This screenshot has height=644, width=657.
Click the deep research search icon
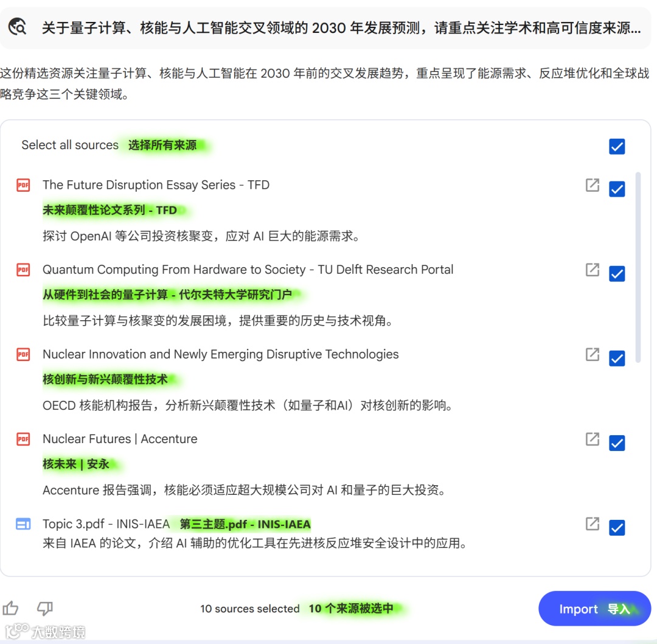(18, 27)
